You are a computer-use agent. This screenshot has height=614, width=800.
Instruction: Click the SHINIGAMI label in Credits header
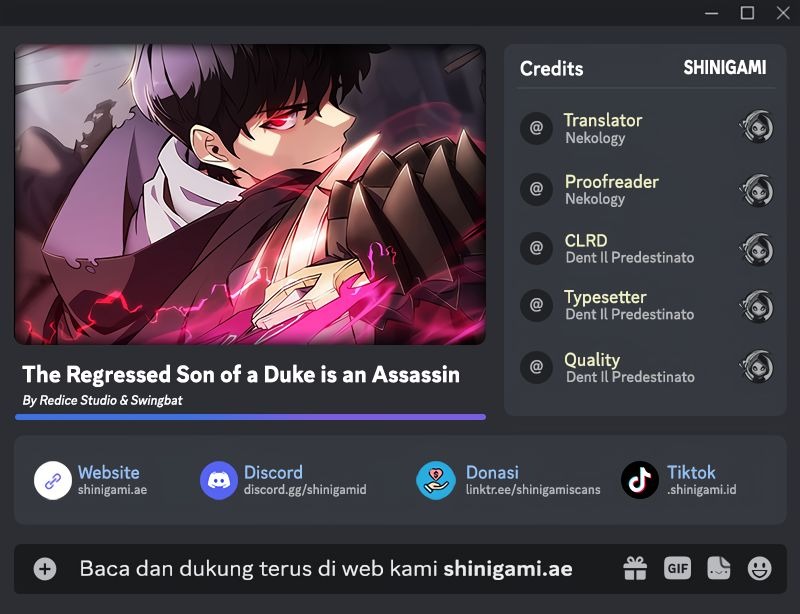(x=725, y=67)
